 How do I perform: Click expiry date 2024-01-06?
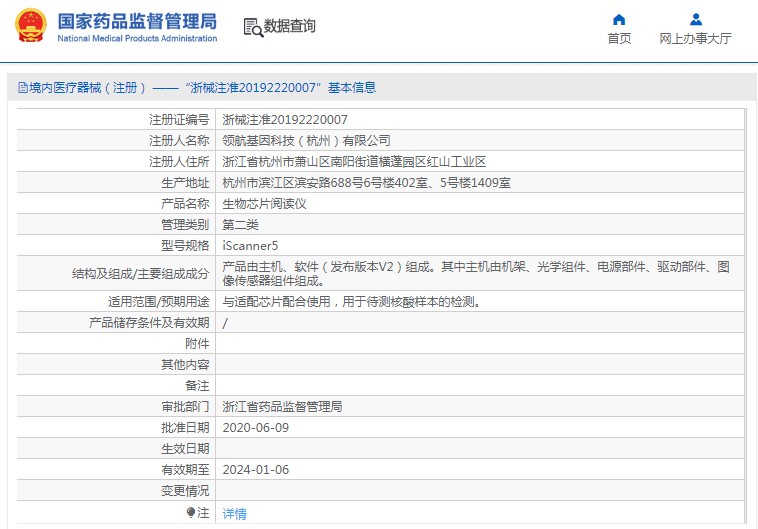[255, 470]
